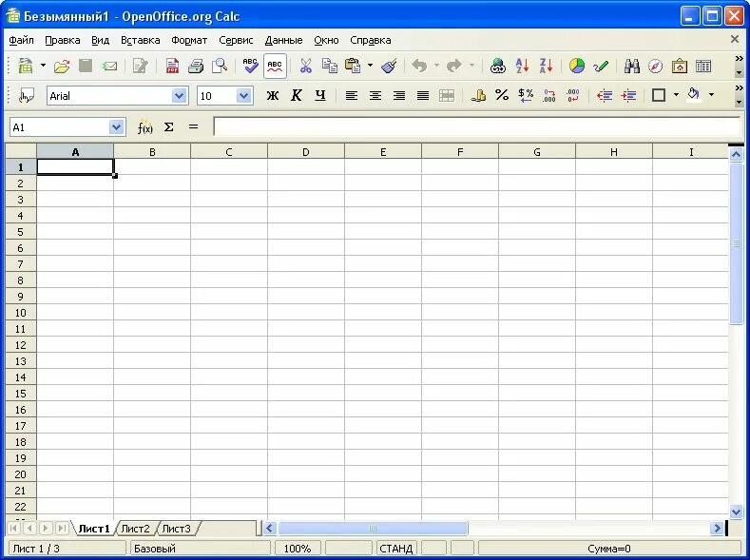Sort ascending A to Z icon
This screenshot has height=560, width=750.
pos(522,66)
